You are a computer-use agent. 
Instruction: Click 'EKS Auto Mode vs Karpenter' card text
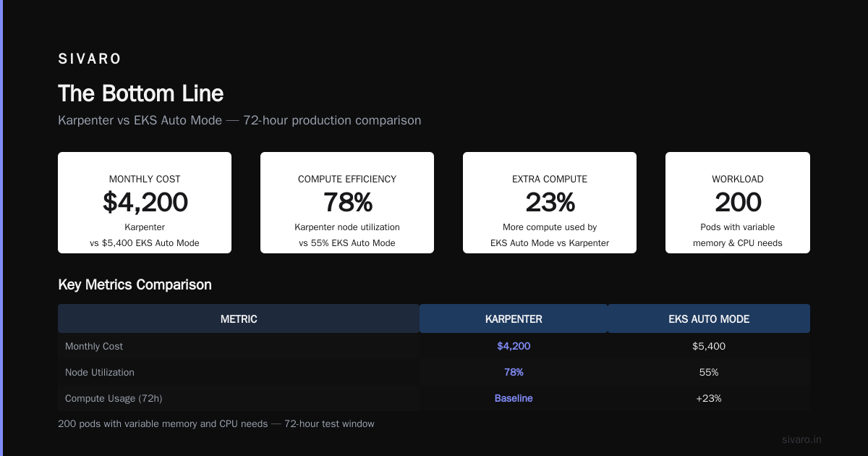pyautogui.click(x=550, y=243)
